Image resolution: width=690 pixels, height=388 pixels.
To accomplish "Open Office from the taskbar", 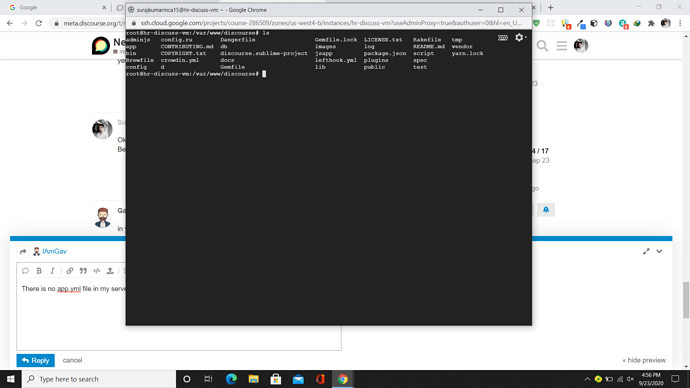I will (320, 379).
